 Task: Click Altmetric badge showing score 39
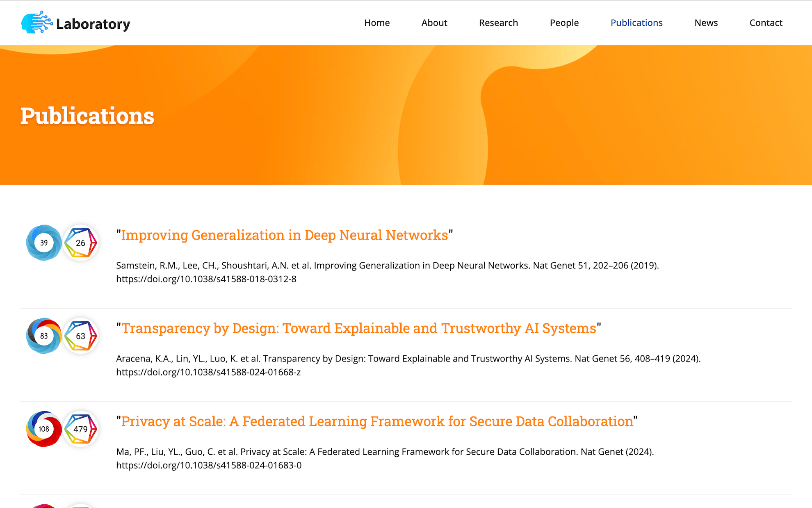(44, 243)
